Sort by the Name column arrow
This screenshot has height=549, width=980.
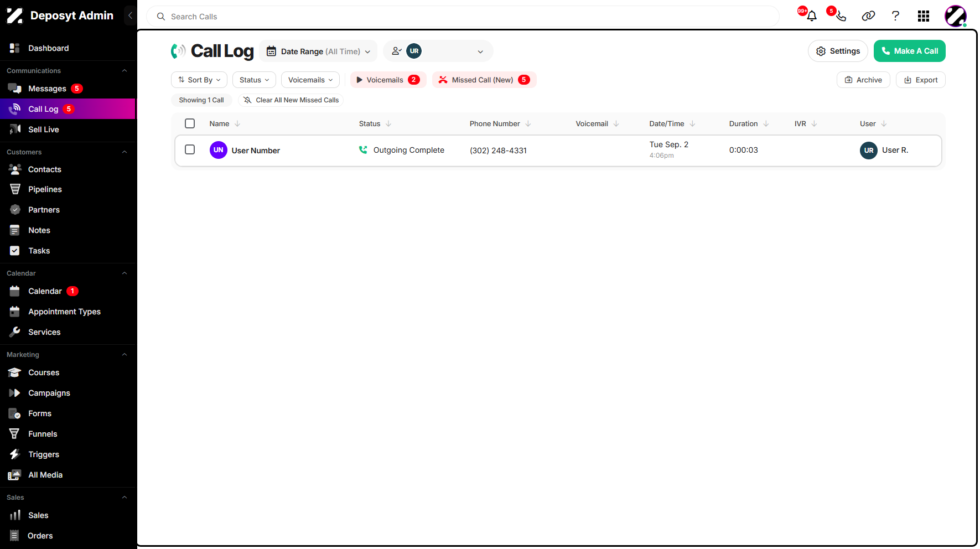(237, 123)
